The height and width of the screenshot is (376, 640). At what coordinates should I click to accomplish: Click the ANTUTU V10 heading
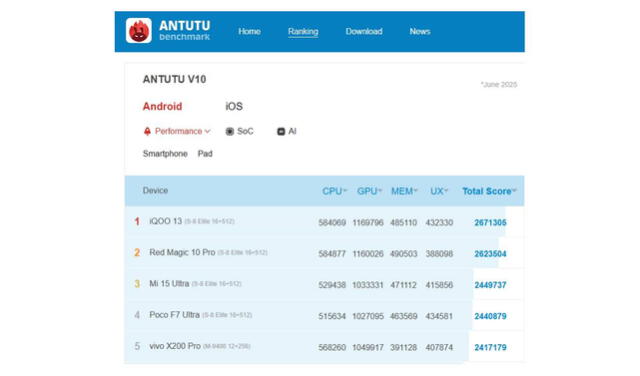coord(174,79)
